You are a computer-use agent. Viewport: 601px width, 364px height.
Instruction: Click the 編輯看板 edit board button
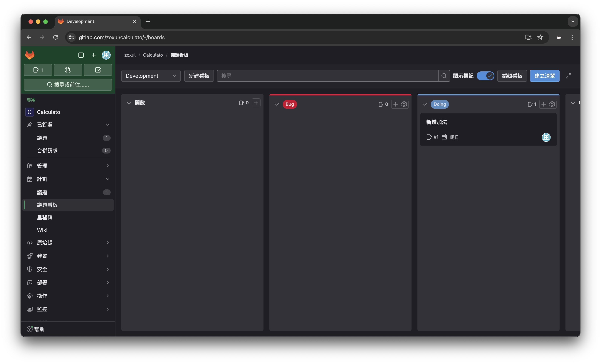click(512, 76)
